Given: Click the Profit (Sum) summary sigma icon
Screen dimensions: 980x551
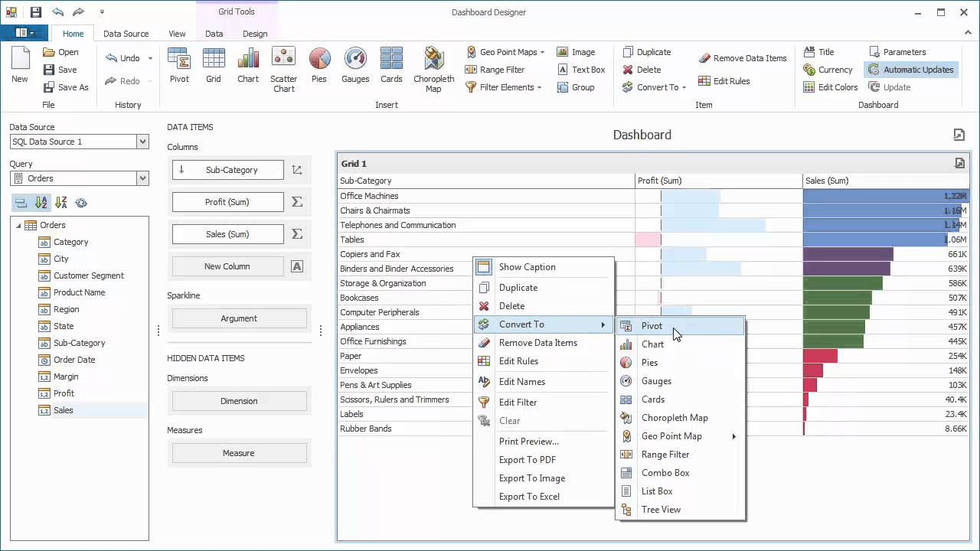Looking at the screenshot, I should pos(297,202).
